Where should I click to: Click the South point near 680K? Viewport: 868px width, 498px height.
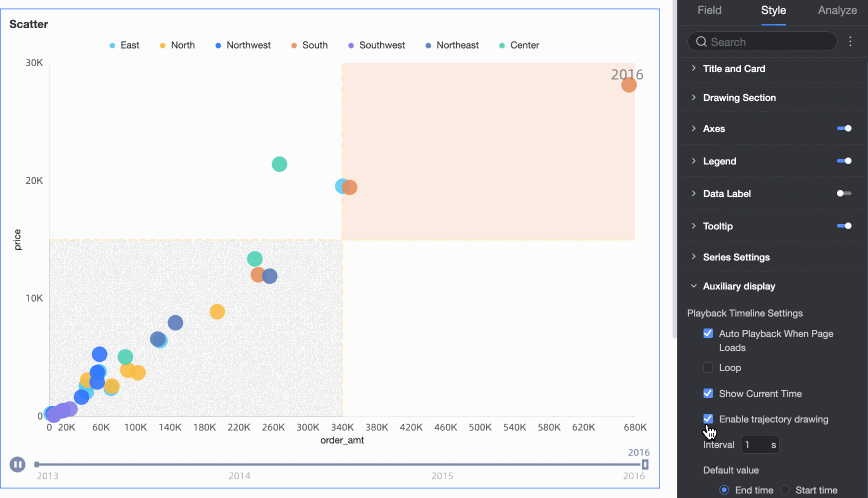[629, 85]
